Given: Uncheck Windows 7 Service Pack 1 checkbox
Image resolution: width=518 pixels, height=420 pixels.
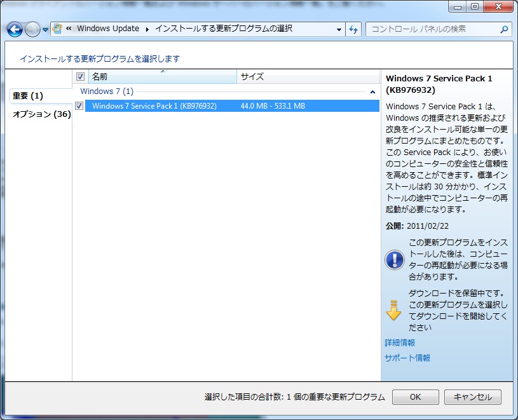Looking at the screenshot, I should tap(79, 105).
